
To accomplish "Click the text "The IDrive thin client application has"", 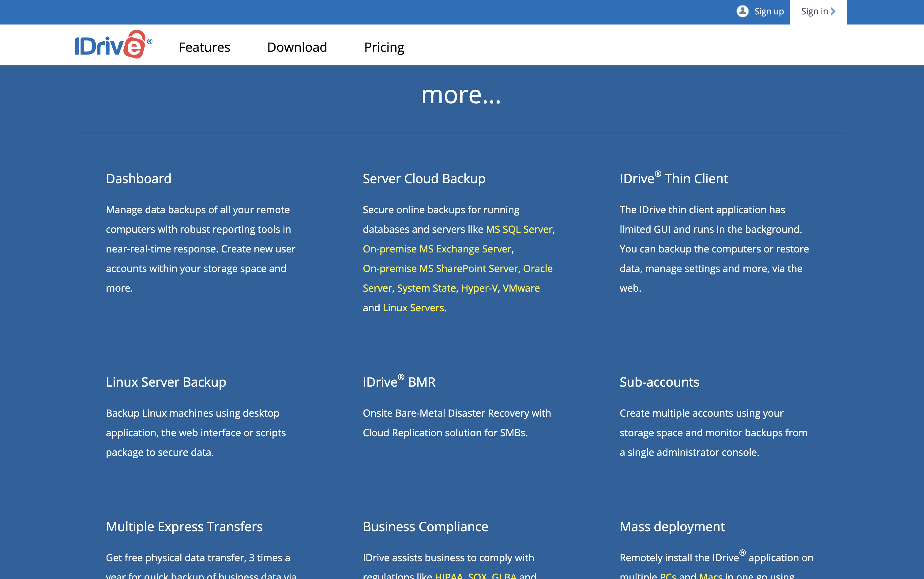I will click(702, 210).
